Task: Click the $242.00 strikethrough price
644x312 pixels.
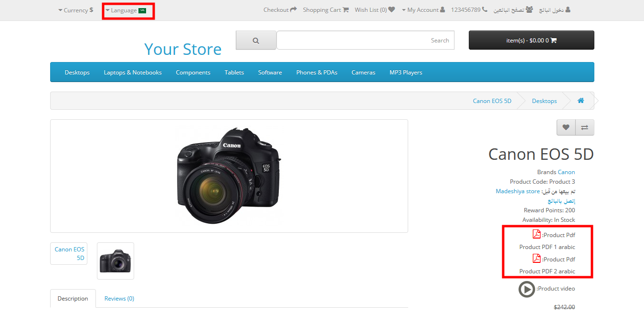Action: (x=564, y=307)
